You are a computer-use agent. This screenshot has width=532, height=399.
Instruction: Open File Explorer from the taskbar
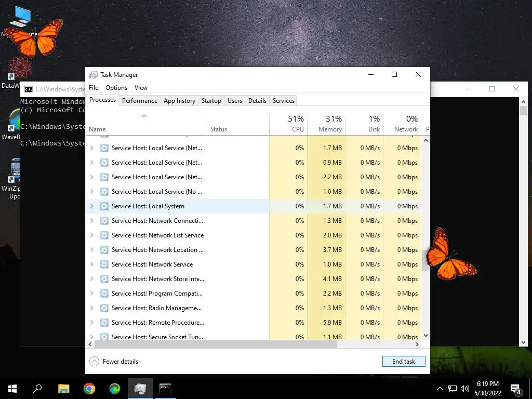pos(63,389)
